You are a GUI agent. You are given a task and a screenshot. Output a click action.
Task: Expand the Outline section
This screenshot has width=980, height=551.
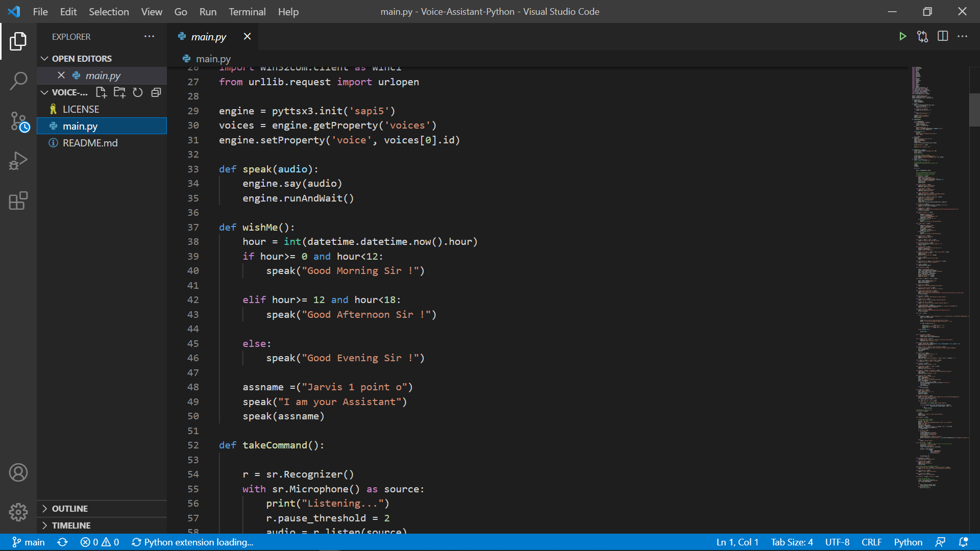102,509
